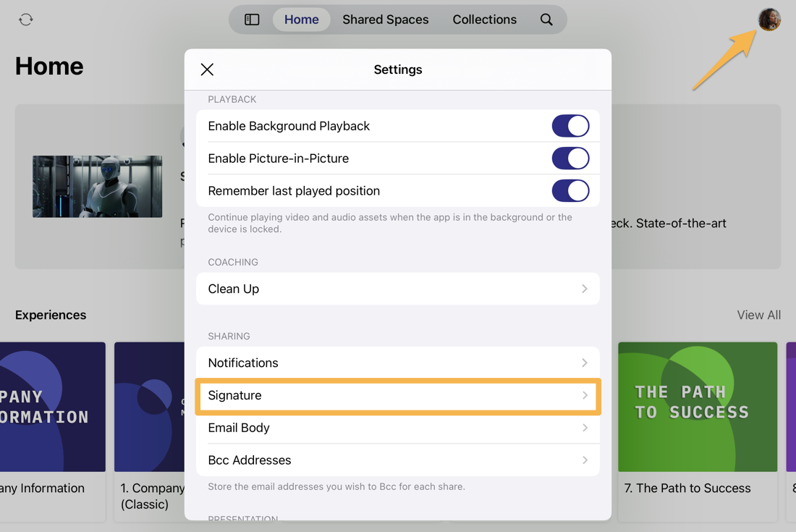The height and width of the screenshot is (532, 796).
Task: Close the Settings dialog with the X
Action: pos(207,69)
